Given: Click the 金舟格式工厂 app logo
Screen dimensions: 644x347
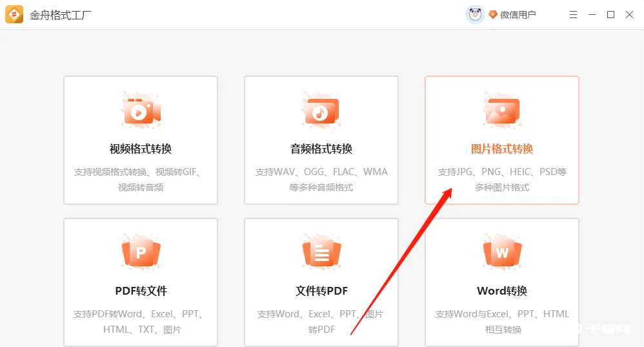Looking at the screenshot, I should pos(14,14).
